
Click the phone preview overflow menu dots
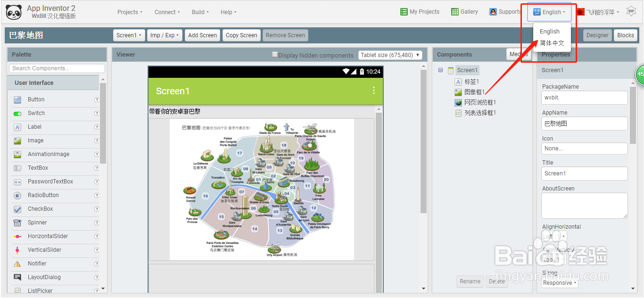(374, 91)
